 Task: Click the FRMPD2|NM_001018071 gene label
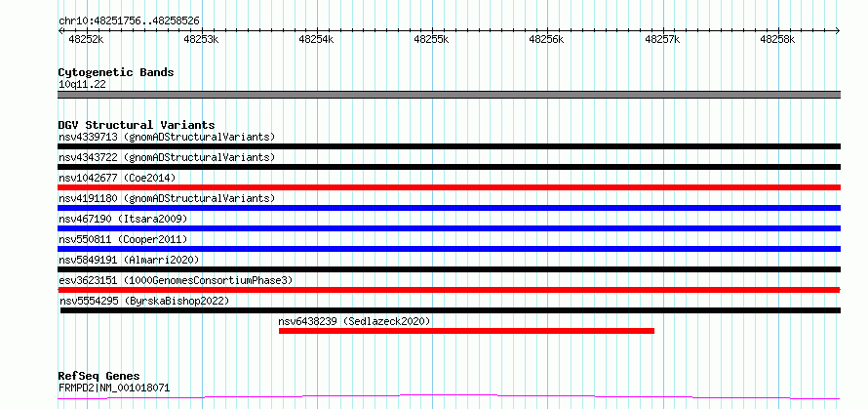pyautogui.click(x=114, y=388)
